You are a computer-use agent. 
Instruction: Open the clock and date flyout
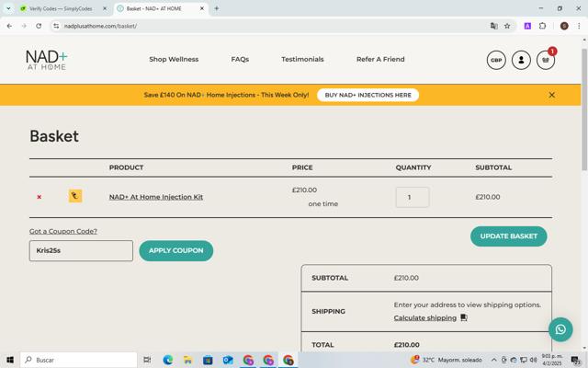(552, 360)
